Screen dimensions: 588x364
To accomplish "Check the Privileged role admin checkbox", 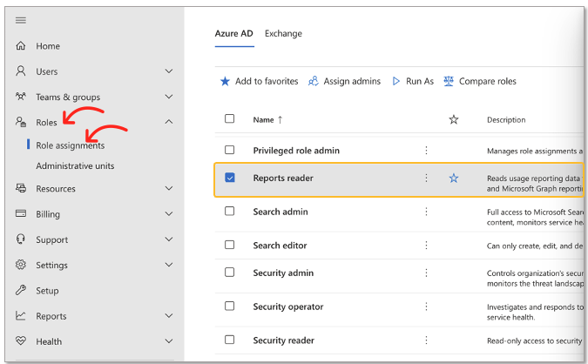I will pyautogui.click(x=229, y=150).
